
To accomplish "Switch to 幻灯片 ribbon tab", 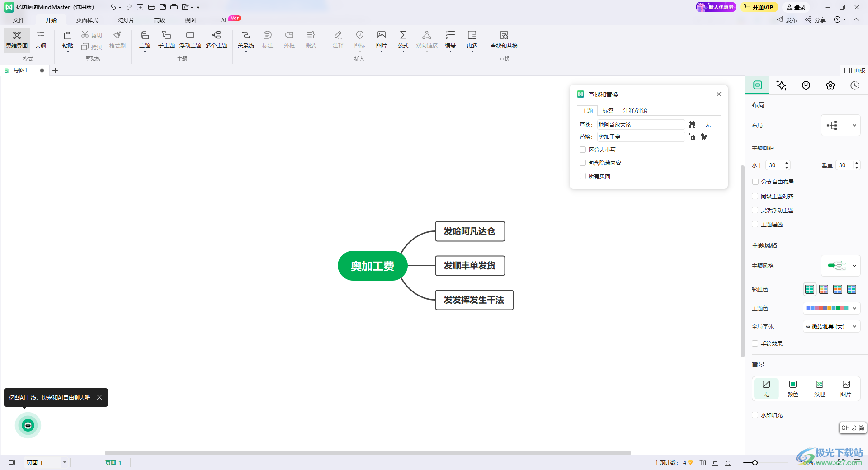I will [x=126, y=20].
